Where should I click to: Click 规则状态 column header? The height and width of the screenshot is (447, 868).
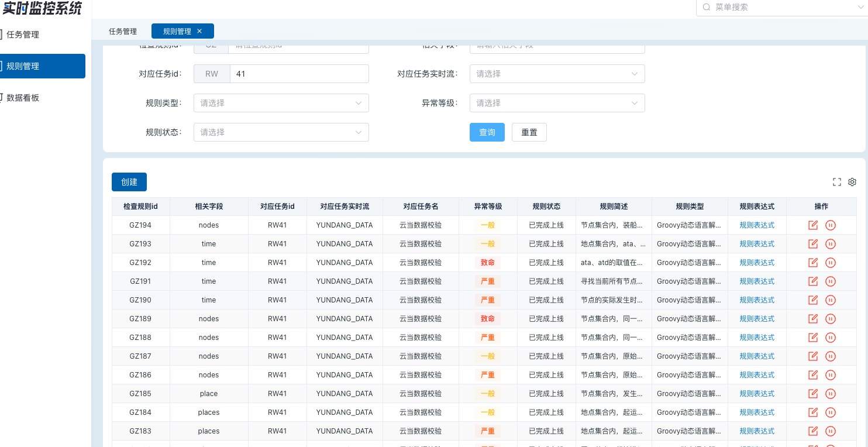(x=546, y=207)
